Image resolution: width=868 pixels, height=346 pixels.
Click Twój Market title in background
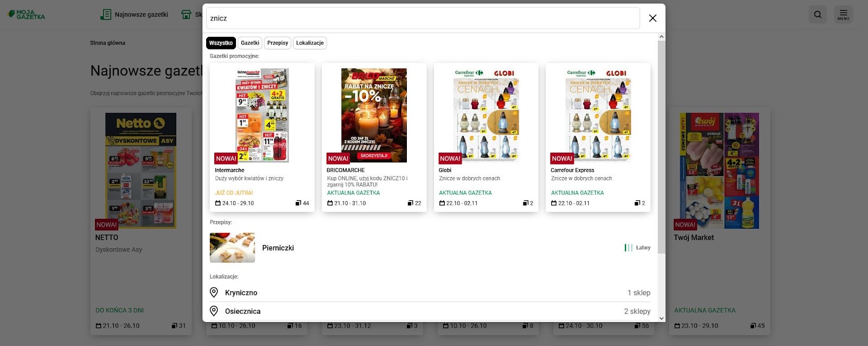point(693,237)
